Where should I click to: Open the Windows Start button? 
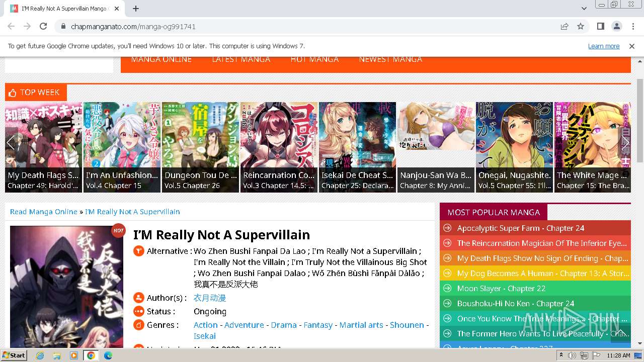(14, 355)
